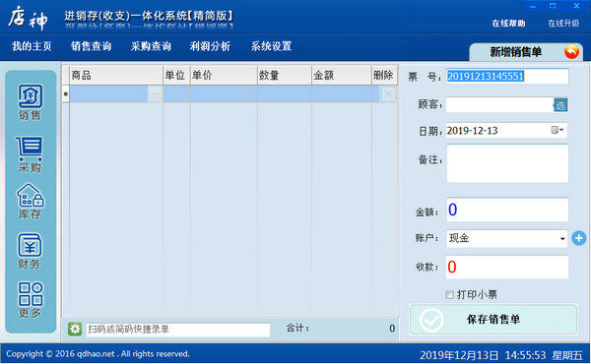The width and height of the screenshot is (591, 364).
Task: Expand the 账户 现金 dropdown
Action: pyautogui.click(x=562, y=238)
